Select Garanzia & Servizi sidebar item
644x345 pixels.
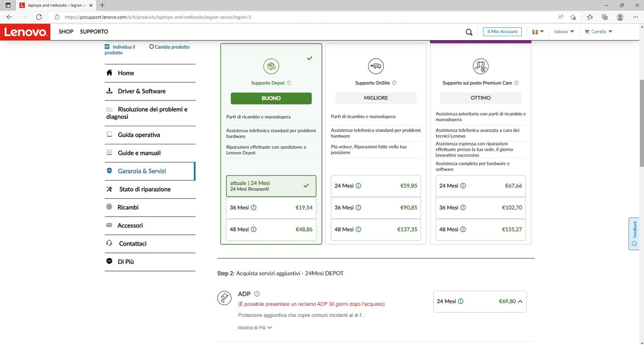click(x=150, y=171)
